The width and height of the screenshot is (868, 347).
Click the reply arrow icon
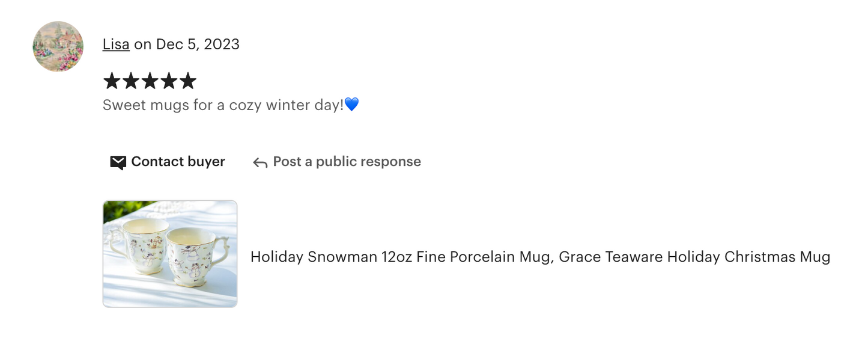point(260,162)
